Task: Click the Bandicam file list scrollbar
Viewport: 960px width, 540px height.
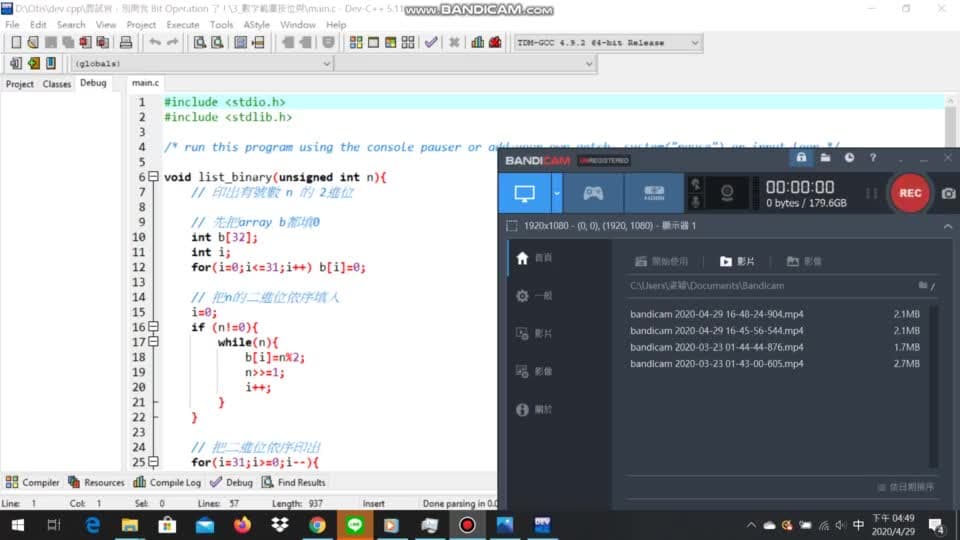Action: (933, 386)
